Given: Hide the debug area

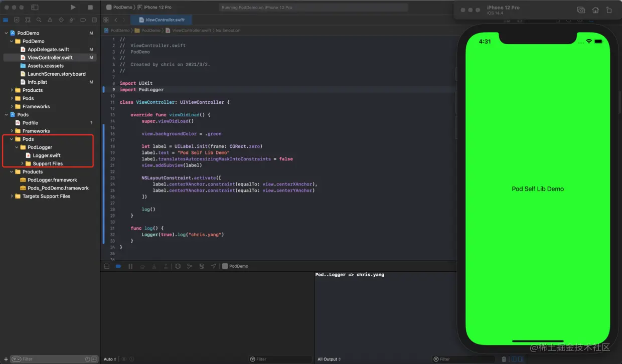Looking at the screenshot, I should tap(107, 266).
